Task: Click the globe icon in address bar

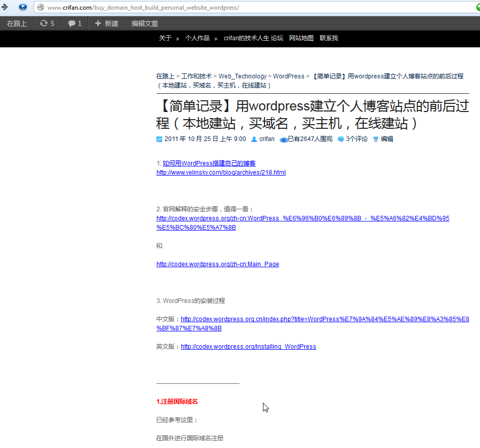Action: pyautogui.click(x=41, y=7)
